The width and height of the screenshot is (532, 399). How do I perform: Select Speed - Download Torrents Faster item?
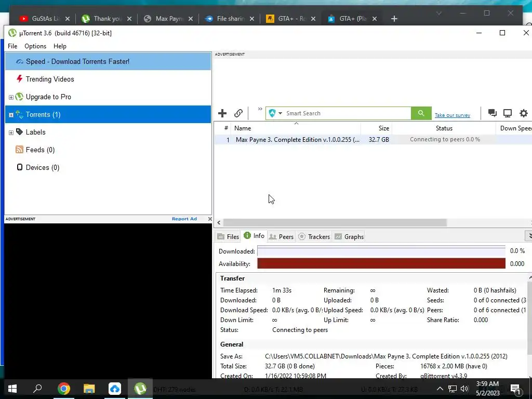point(108,61)
